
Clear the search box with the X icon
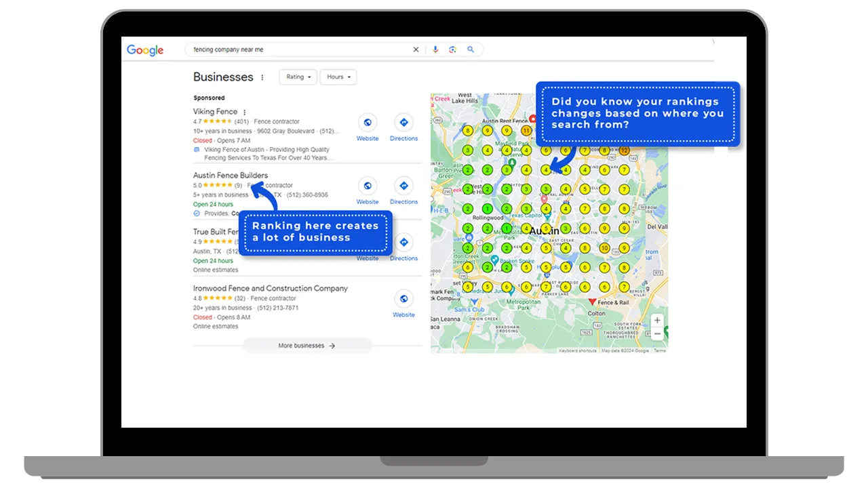(416, 49)
